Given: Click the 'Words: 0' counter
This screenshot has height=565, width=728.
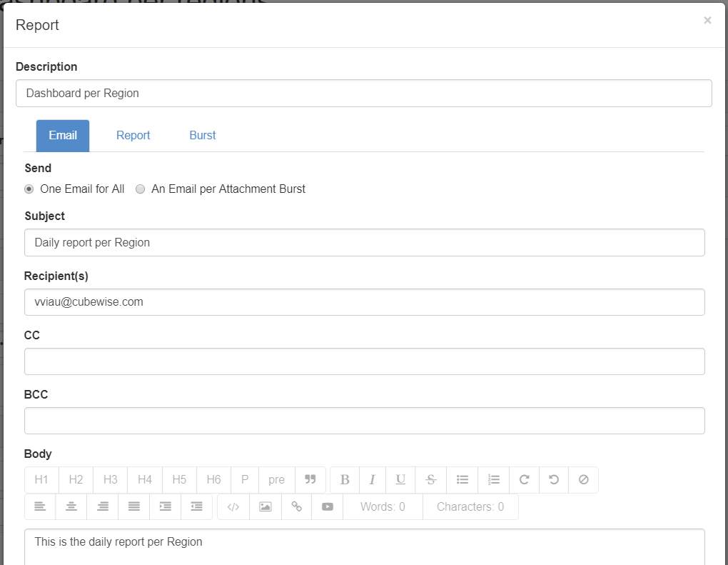Looking at the screenshot, I should point(383,506).
